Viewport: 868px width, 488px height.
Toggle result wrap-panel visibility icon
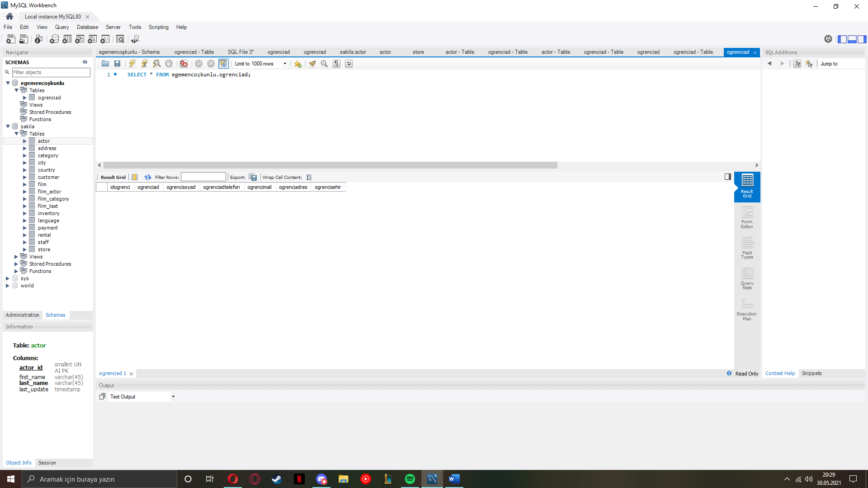tap(727, 177)
